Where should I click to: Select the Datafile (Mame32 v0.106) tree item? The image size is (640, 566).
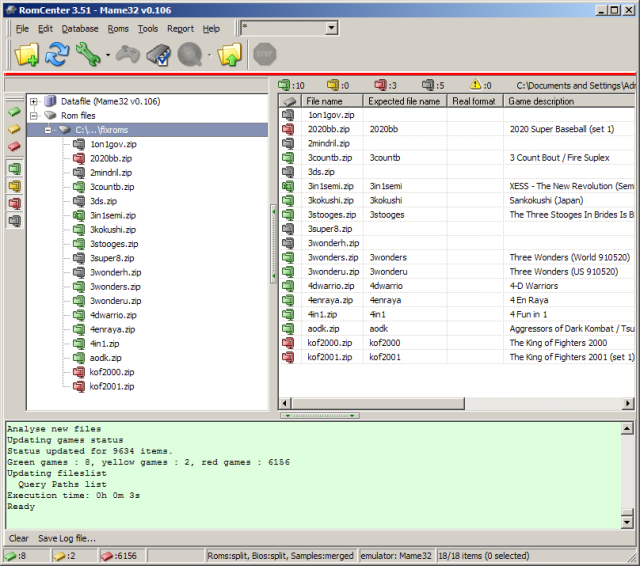coord(110,101)
